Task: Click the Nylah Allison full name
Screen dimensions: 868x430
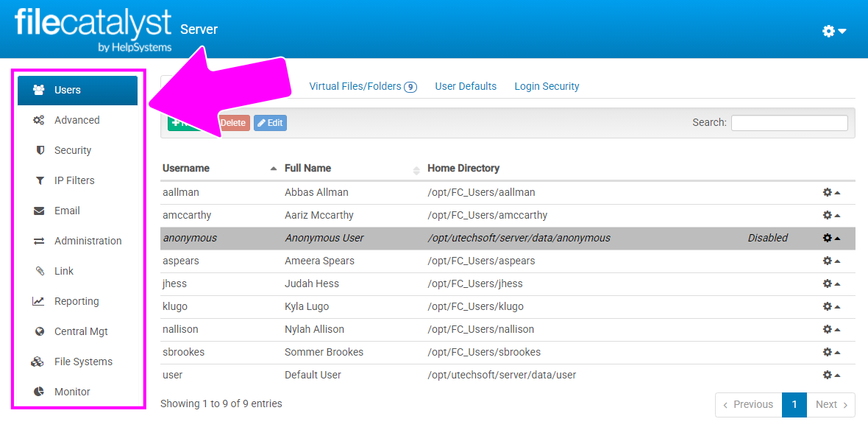Action: tap(314, 329)
